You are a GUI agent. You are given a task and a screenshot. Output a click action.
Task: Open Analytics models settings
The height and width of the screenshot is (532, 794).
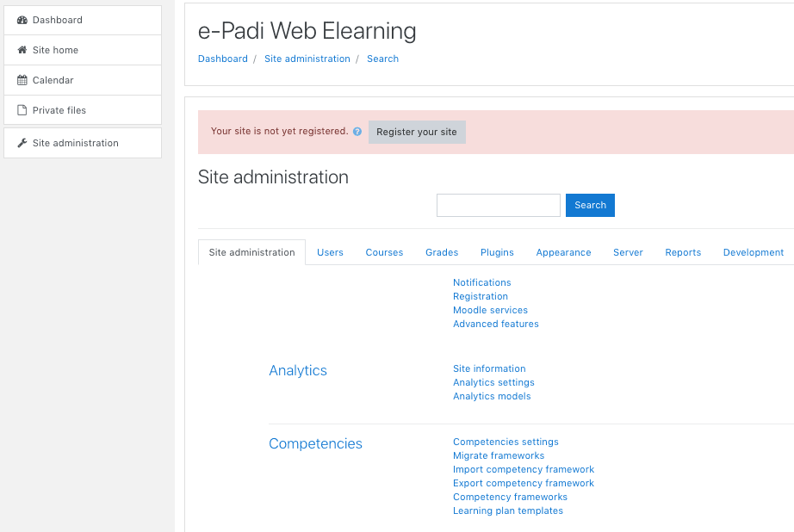(492, 396)
